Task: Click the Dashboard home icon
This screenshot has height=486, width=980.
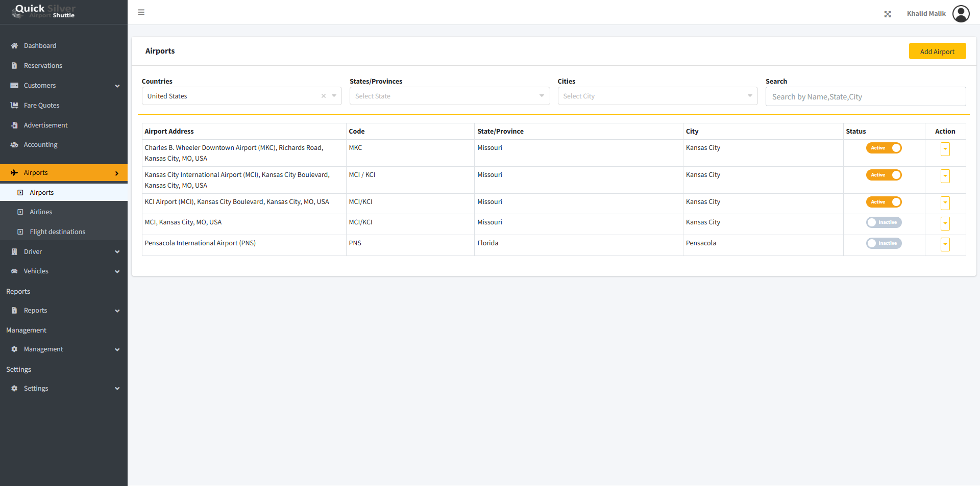Action: [x=14, y=46]
